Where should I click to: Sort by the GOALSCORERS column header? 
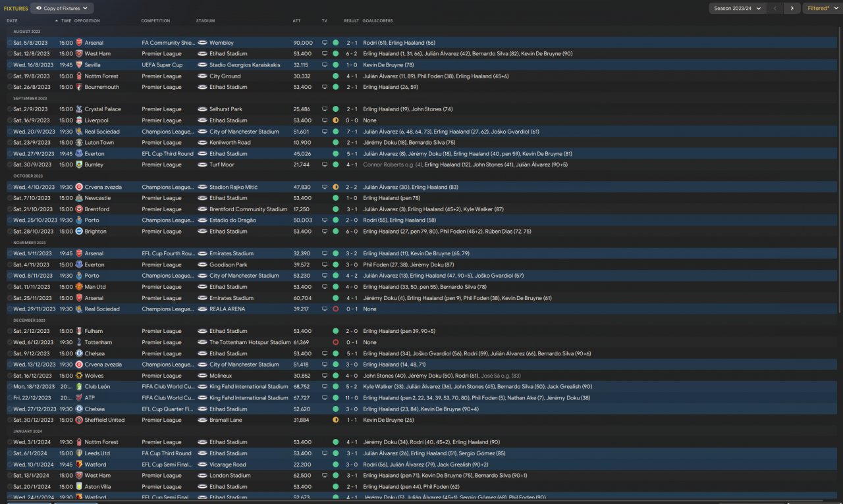click(x=376, y=21)
